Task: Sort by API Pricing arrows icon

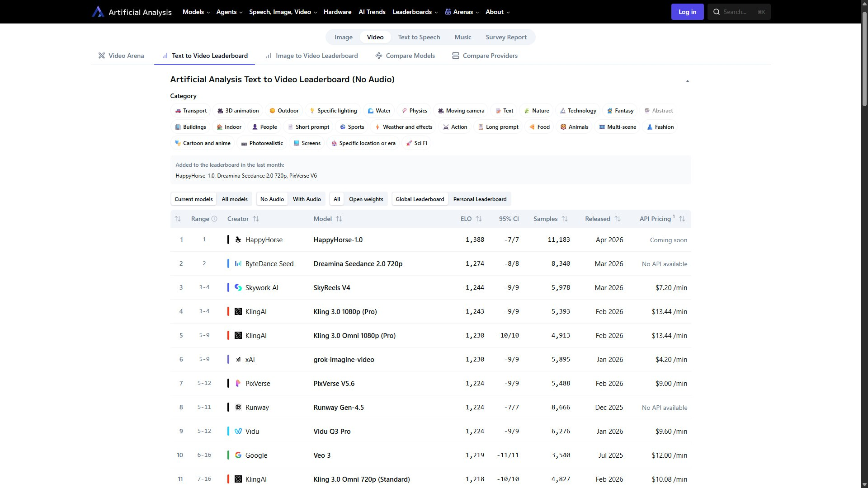Action: coord(682,219)
